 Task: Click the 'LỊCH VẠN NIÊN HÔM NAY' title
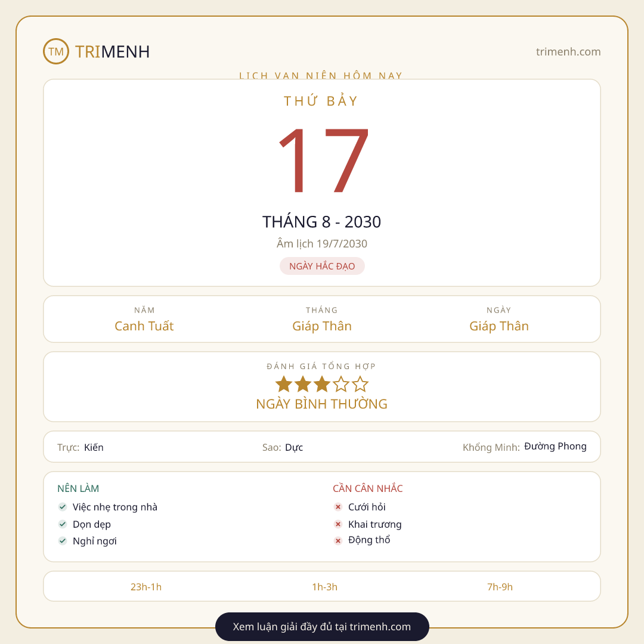pyautogui.click(x=321, y=75)
